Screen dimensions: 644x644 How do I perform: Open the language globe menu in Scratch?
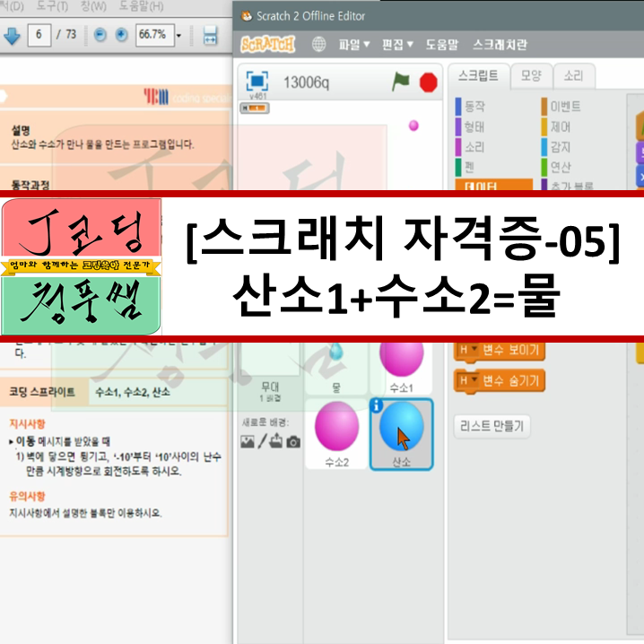318,44
